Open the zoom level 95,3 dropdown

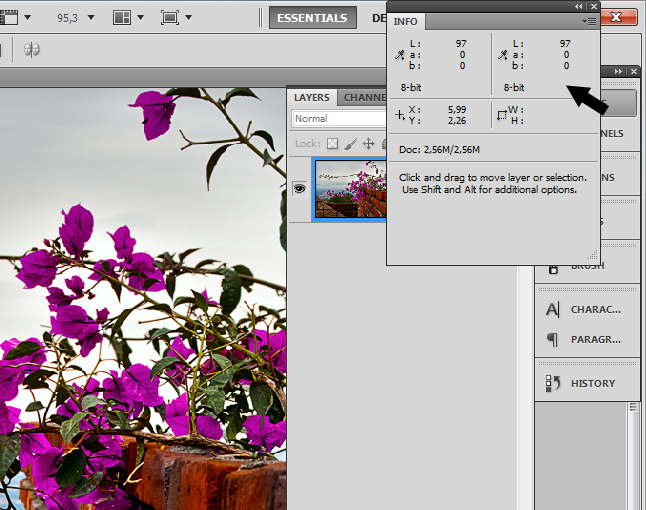91,18
